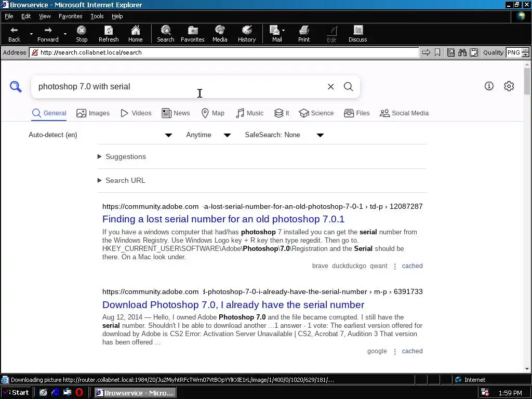Open cached copy of the Download Photoshop result
Image resolution: width=532 pixels, height=399 pixels.
pyautogui.click(x=412, y=351)
